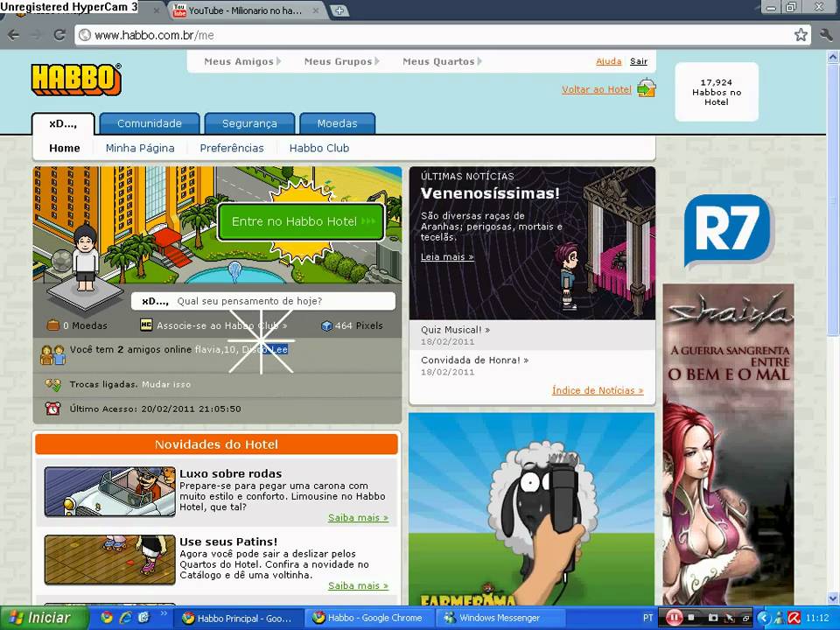Switch to the YouTube browser tab

tap(245, 10)
